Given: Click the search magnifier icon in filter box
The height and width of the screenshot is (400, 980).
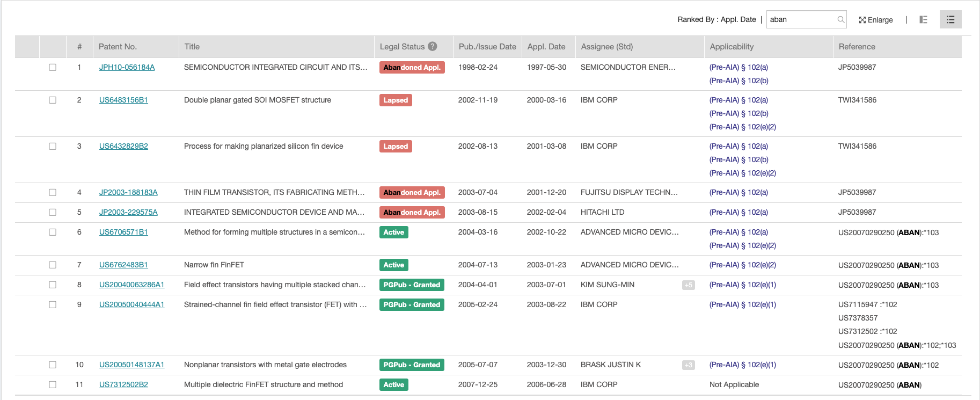Looking at the screenshot, I should pyautogui.click(x=840, y=20).
